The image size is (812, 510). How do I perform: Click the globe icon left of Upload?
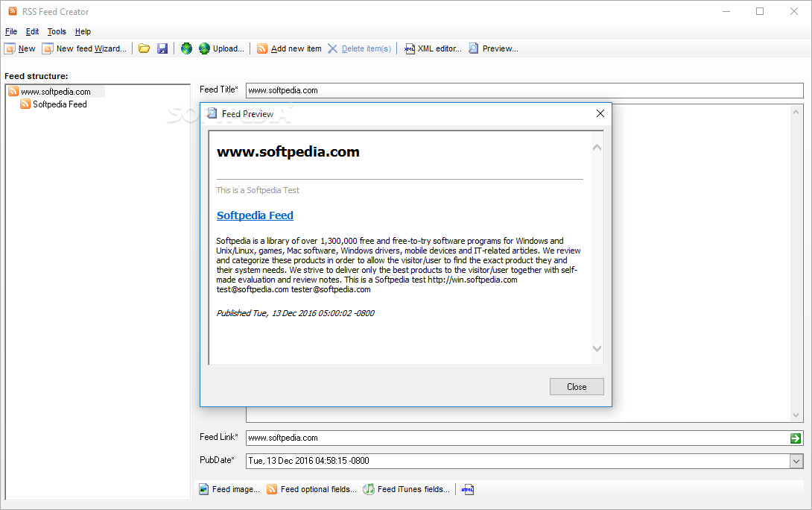pos(186,48)
